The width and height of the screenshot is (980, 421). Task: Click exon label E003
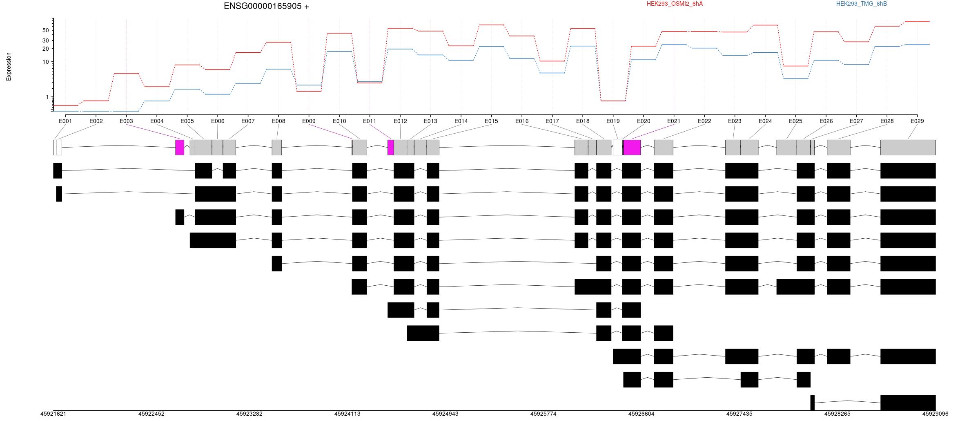[126, 121]
